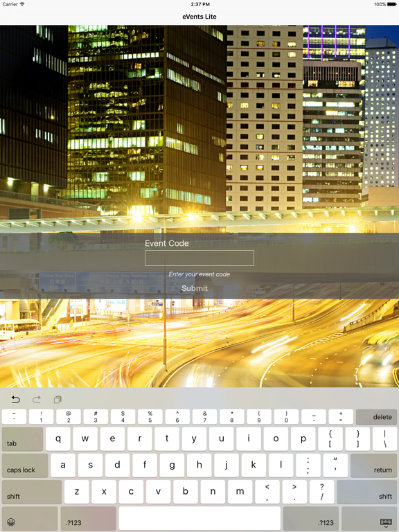Screen dimensions: 399x532
Task: Toggle the right shift key
Action: pyautogui.click(x=367, y=492)
